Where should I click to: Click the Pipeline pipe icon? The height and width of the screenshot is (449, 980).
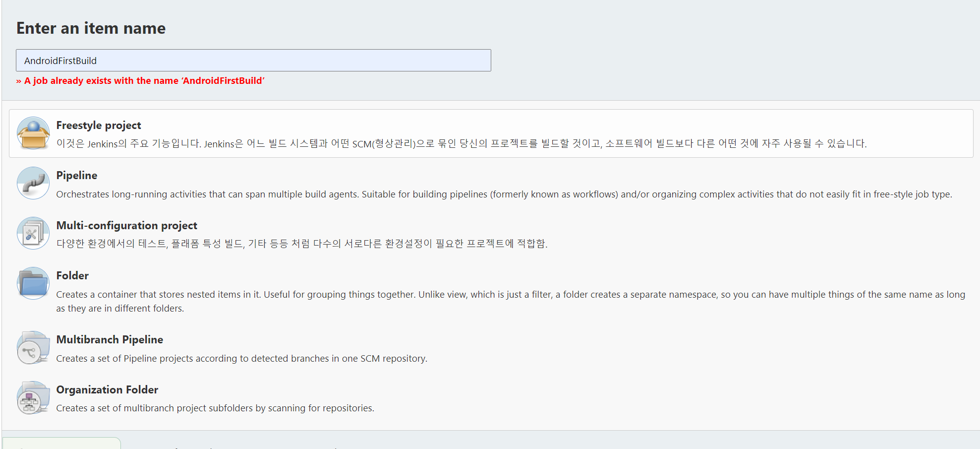[33, 183]
